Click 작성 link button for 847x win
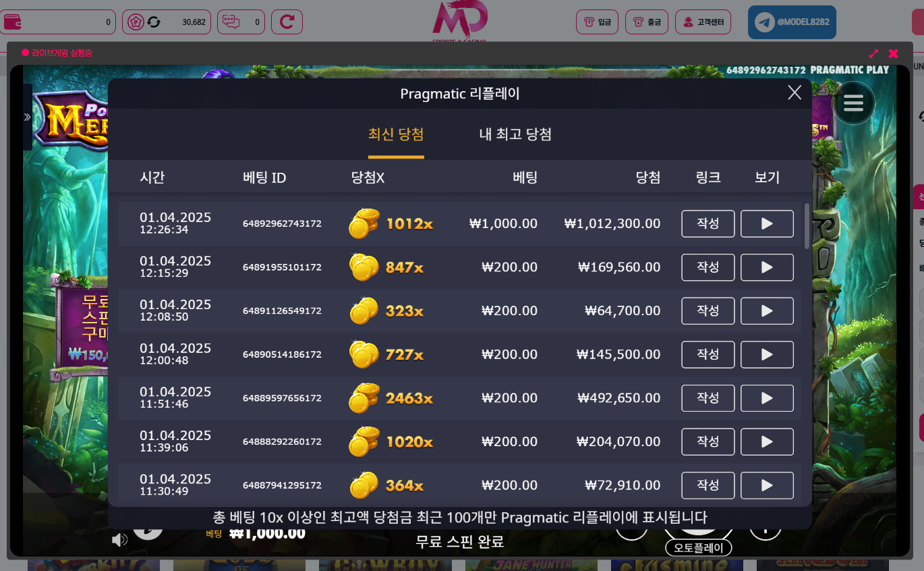The height and width of the screenshot is (571, 924). (708, 267)
